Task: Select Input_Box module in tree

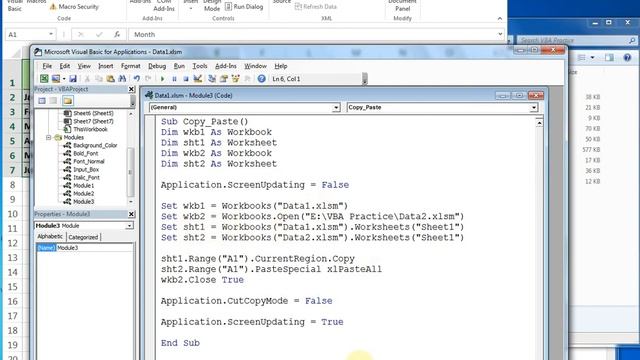Action: coord(86,169)
